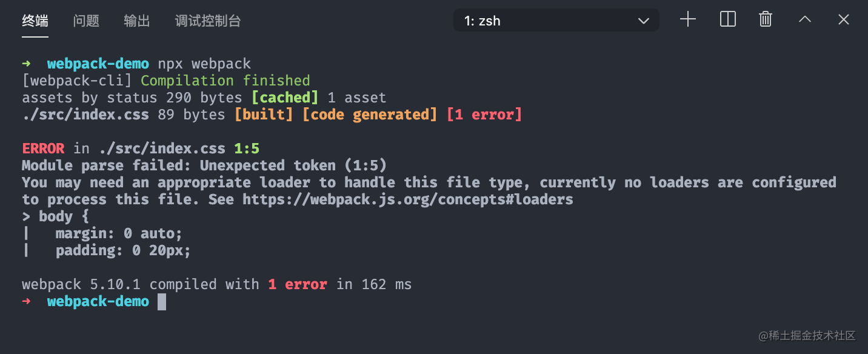
Task: Kill terminal using the trash icon
Action: click(766, 19)
